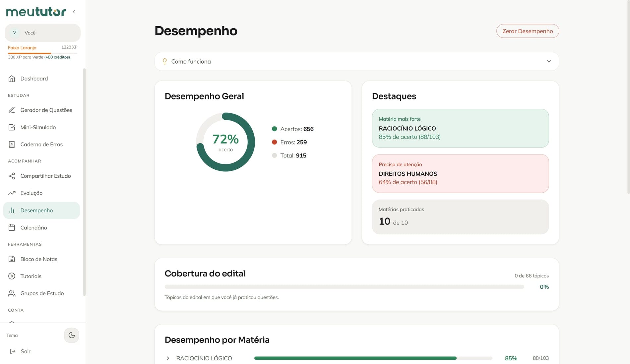
Task: Navigate to Evolução
Action: 41,193
